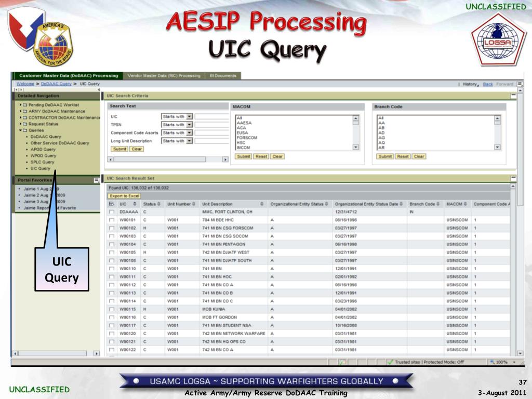532x399 pixels.
Task: Reset the MACOM selection
Action: point(261,156)
